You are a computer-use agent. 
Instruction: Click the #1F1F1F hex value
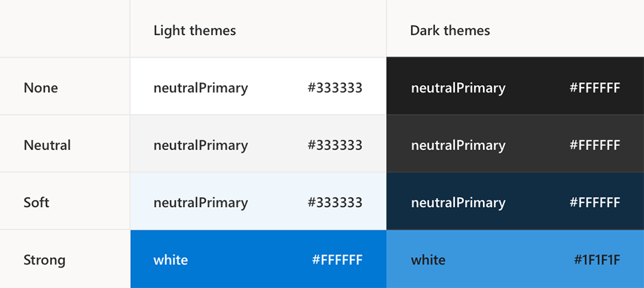pyautogui.click(x=597, y=260)
